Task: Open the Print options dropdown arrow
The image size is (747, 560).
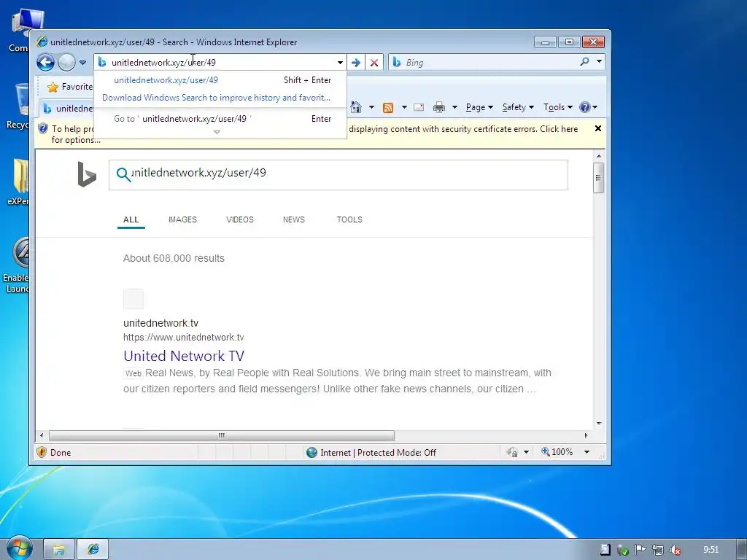Action: coord(454,107)
